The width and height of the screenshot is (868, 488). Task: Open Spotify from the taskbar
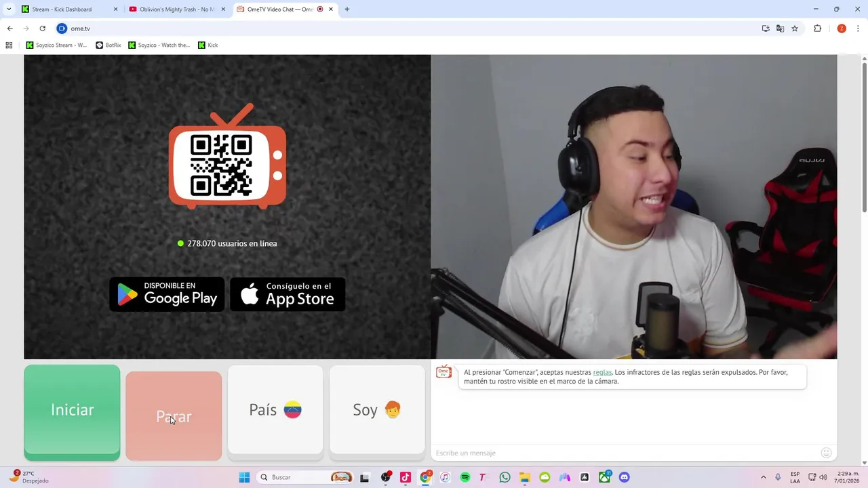(x=465, y=477)
